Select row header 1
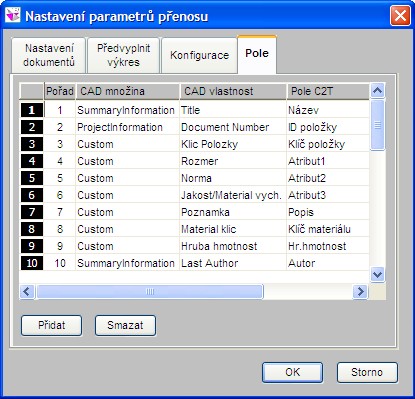The image size is (415, 399). (32, 110)
